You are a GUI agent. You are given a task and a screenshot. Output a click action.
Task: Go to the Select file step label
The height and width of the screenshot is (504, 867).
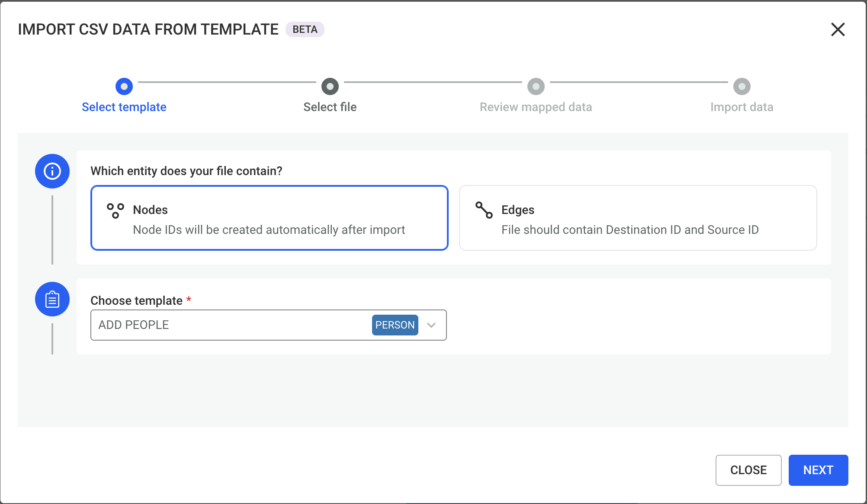coord(330,107)
